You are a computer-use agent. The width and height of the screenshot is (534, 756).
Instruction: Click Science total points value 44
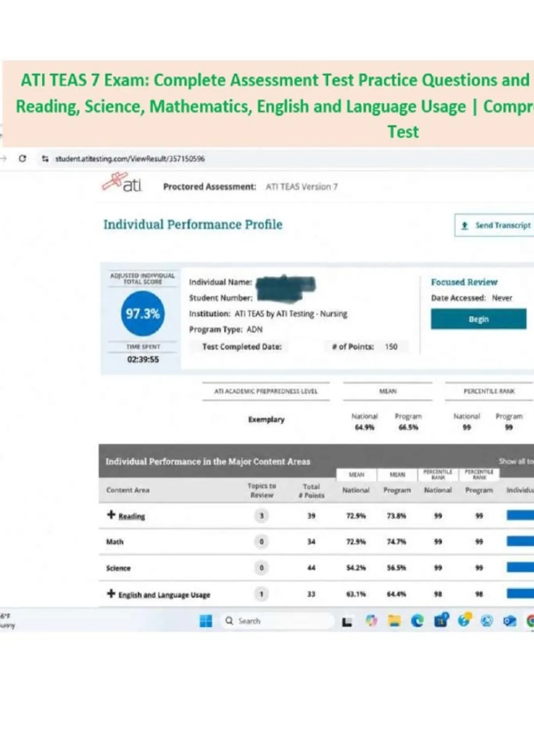pos(311,568)
